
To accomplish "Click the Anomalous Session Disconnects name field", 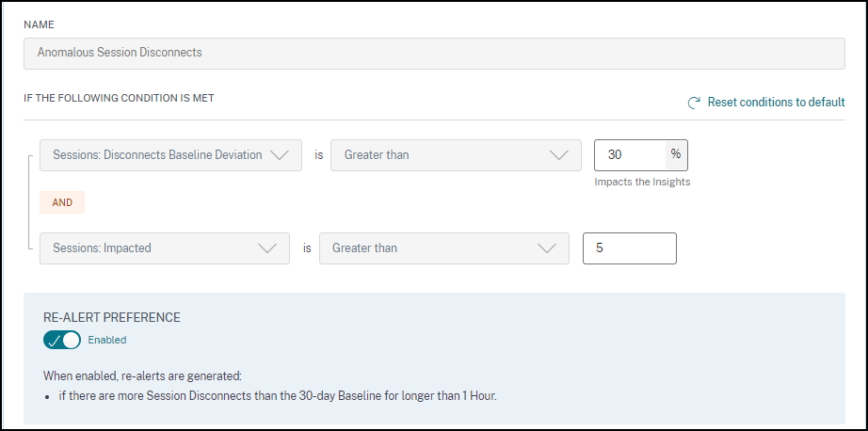I will [x=433, y=53].
